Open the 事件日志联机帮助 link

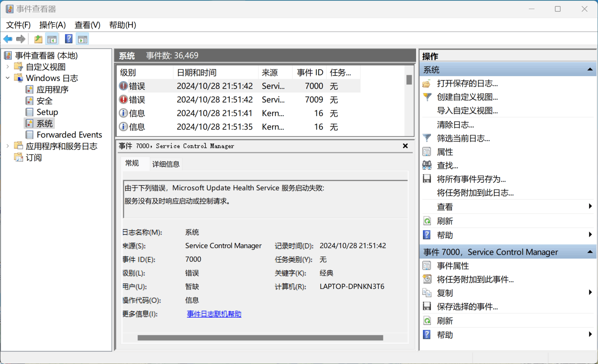tap(214, 314)
